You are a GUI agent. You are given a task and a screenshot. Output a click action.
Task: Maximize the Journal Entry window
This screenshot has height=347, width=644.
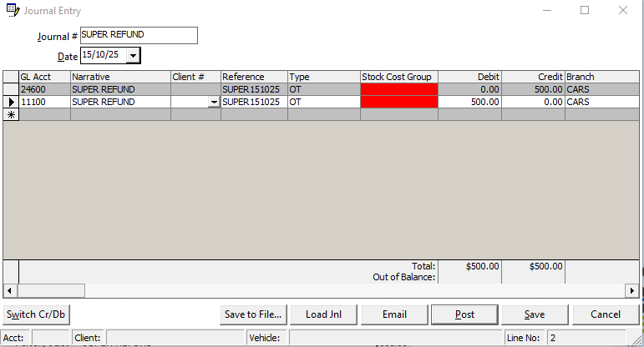tap(585, 10)
